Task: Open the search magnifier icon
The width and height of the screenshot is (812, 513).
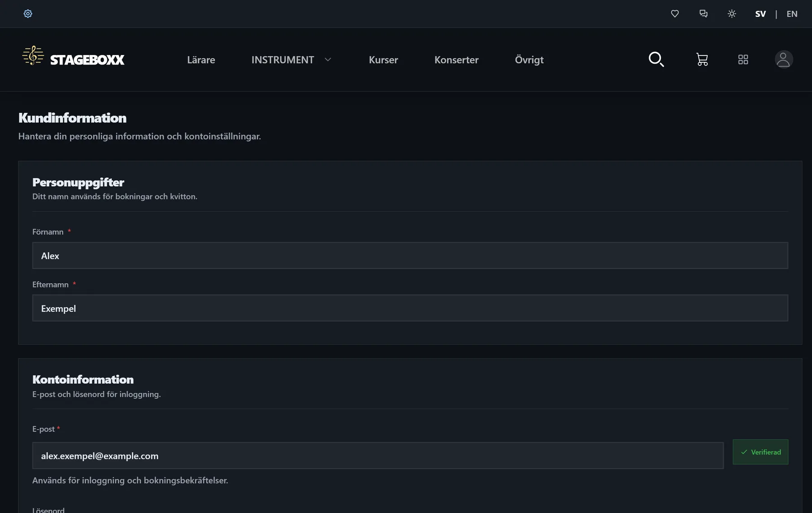Action: coord(656,59)
